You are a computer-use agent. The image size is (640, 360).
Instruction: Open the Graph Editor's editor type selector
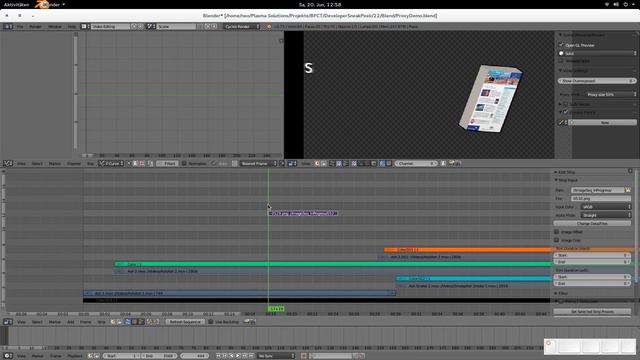[8, 164]
